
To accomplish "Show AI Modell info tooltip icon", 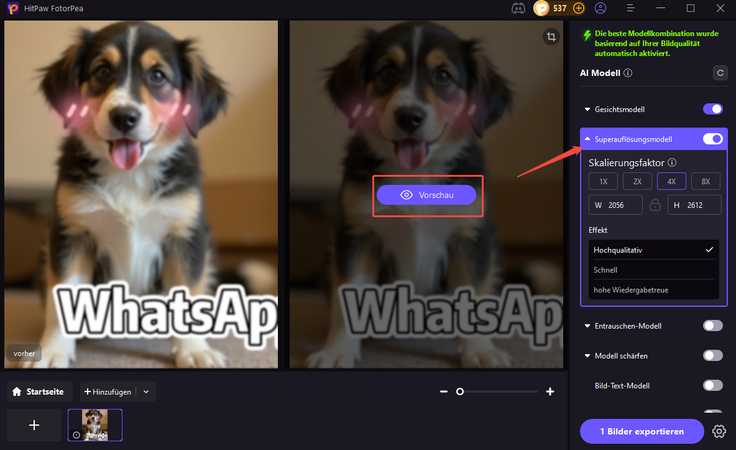I will (x=628, y=73).
